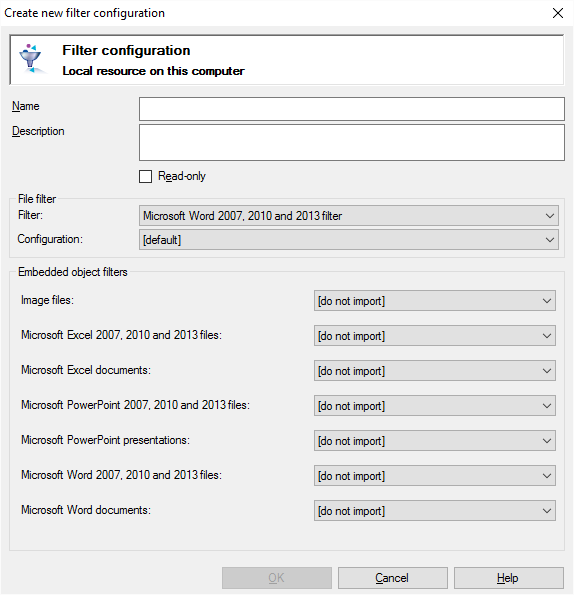574x595 pixels.
Task: Click the Filter combo box chevron arrow
Action: tap(550, 216)
